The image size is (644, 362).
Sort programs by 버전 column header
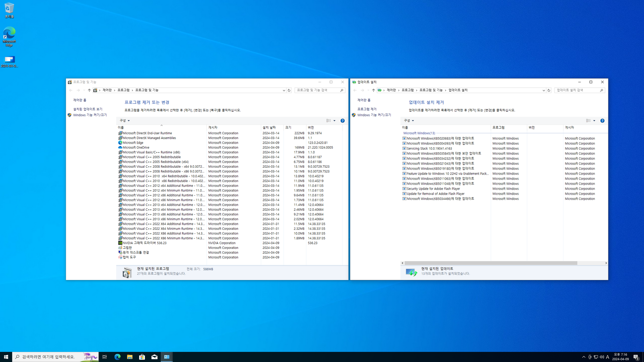point(324,127)
